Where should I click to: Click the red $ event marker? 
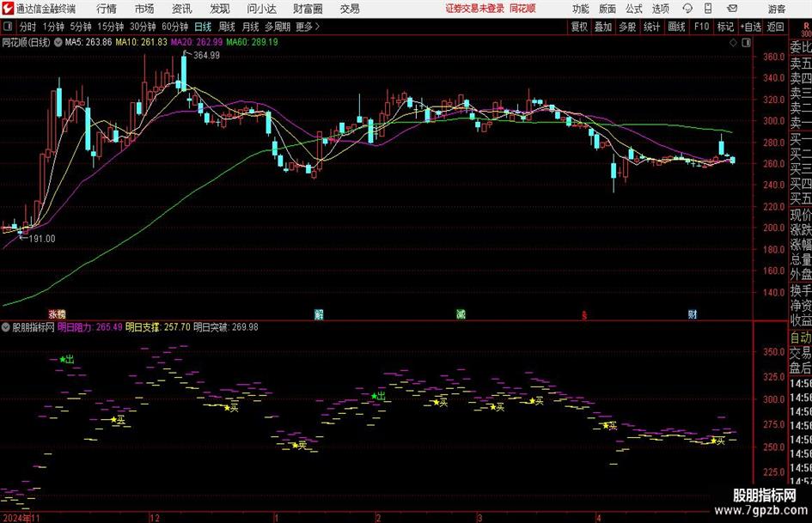coord(584,314)
